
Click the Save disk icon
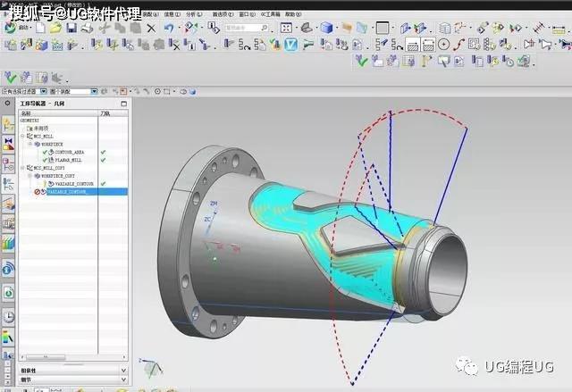71,29
